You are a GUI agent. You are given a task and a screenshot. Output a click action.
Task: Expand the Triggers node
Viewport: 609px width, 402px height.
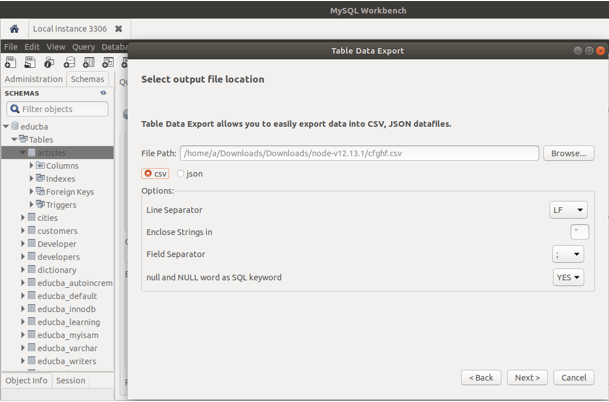click(x=31, y=204)
